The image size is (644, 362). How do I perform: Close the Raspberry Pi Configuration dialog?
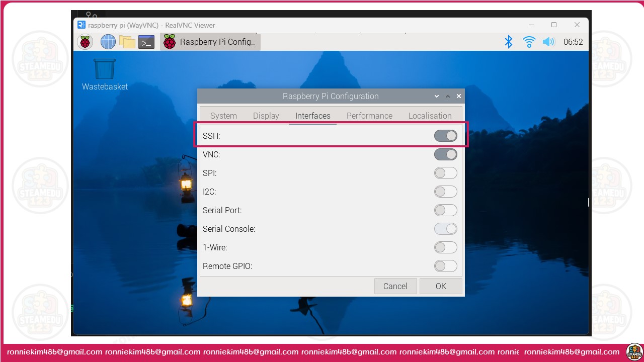(458, 96)
